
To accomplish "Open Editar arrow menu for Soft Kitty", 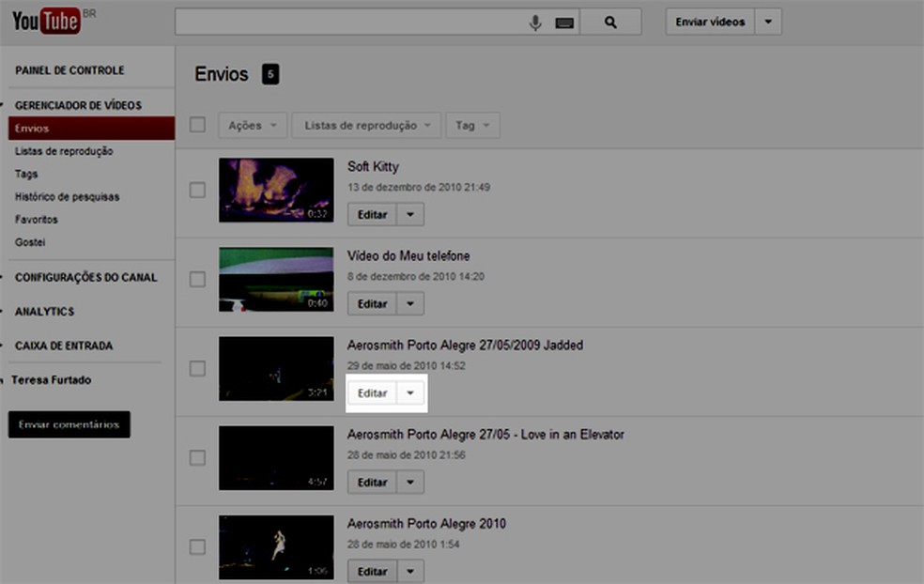I will pos(410,214).
